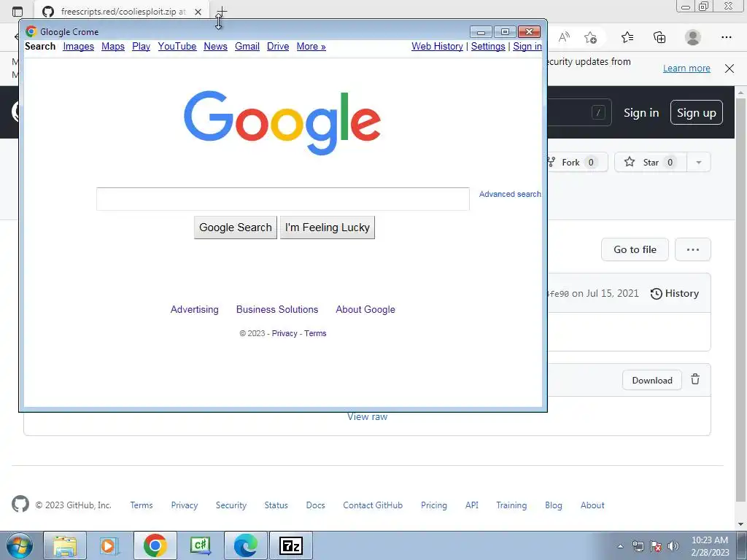Click the Fork button on GitHub
747x560 pixels.
point(578,163)
